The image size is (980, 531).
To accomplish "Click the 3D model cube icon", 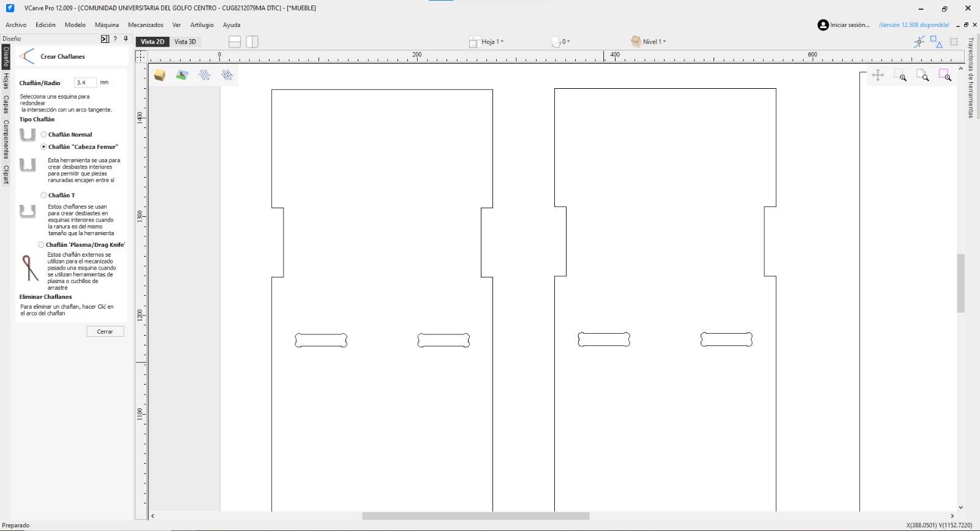I will pos(160,75).
